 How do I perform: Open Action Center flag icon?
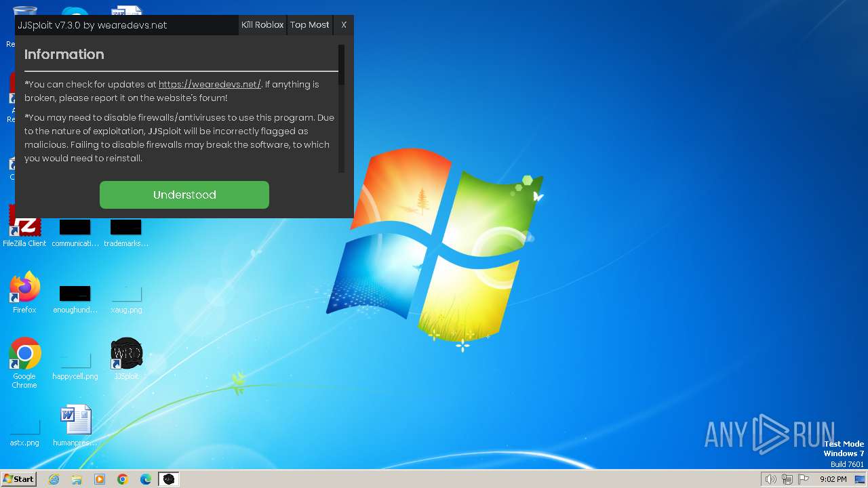804,479
